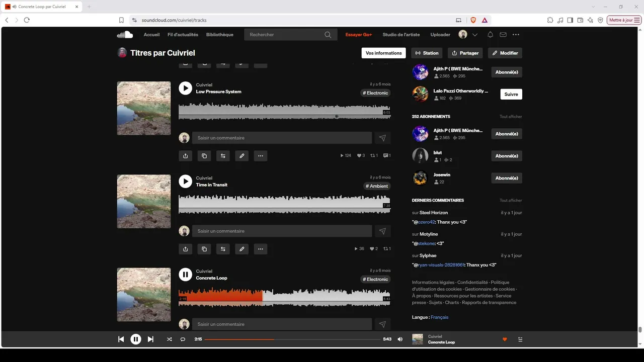Screen dimensions: 644x362
Task: Unlike the playing track with heart icon
Action: (x=505, y=339)
